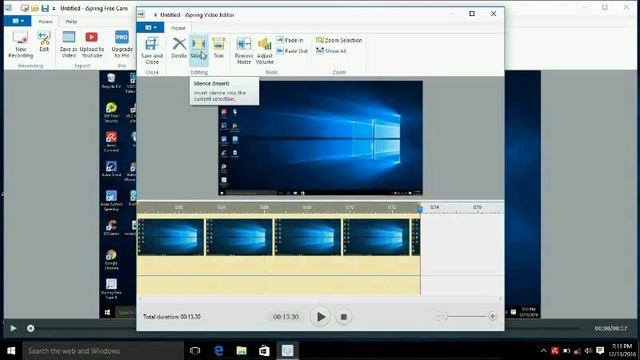The image size is (640, 360).
Task: Play the video in Video Editor
Action: (x=320, y=316)
